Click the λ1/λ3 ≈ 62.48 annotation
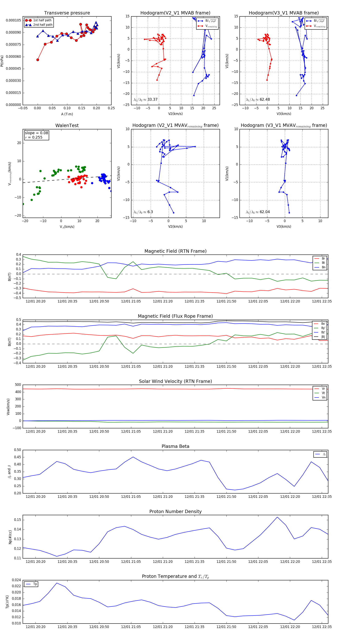This screenshot has width=351, height=644. point(258,100)
